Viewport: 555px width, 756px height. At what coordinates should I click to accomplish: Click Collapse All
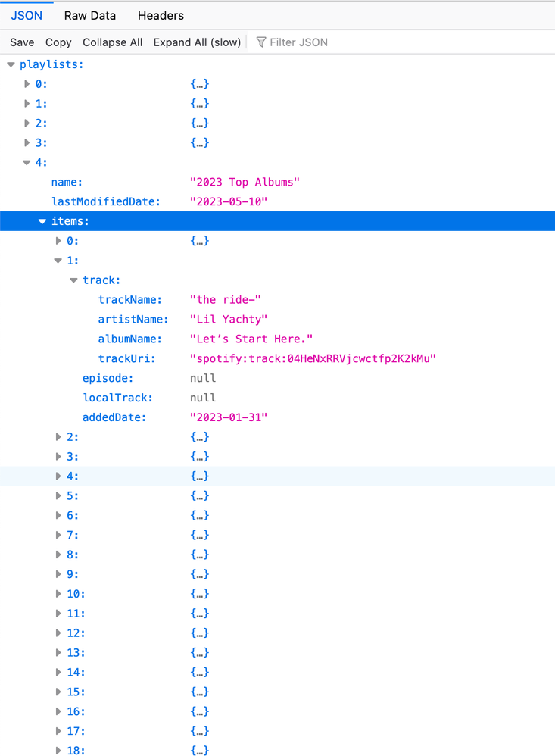click(x=112, y=42)
